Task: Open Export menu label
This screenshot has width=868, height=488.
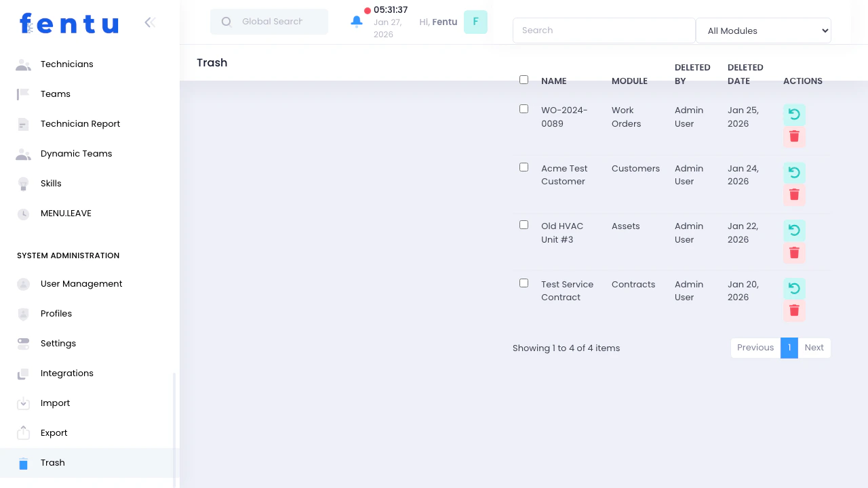Action: click(54, 433)
